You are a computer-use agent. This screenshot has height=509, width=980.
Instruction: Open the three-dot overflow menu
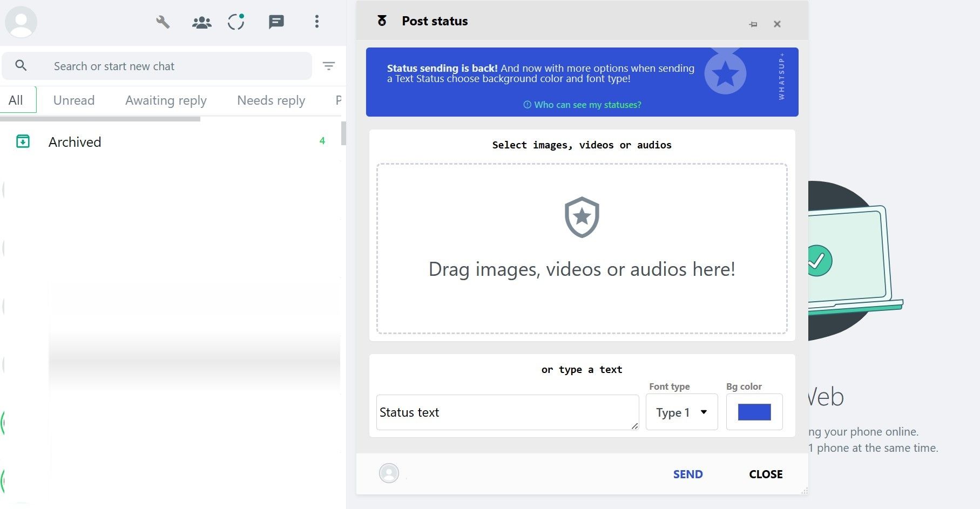click(317, 22)
